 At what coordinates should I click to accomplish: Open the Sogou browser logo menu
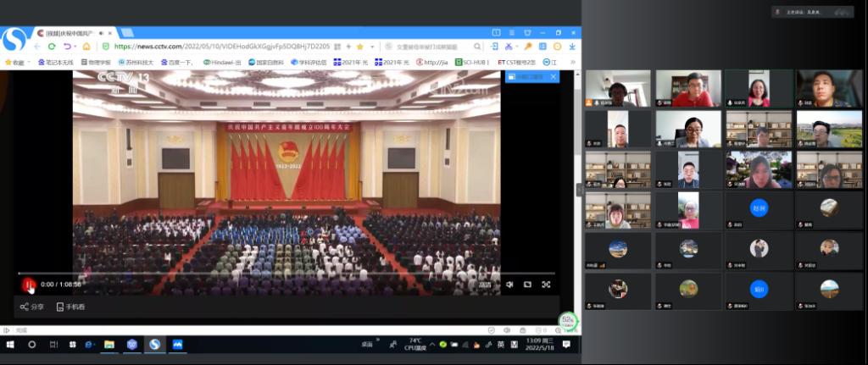coord(14,40)
